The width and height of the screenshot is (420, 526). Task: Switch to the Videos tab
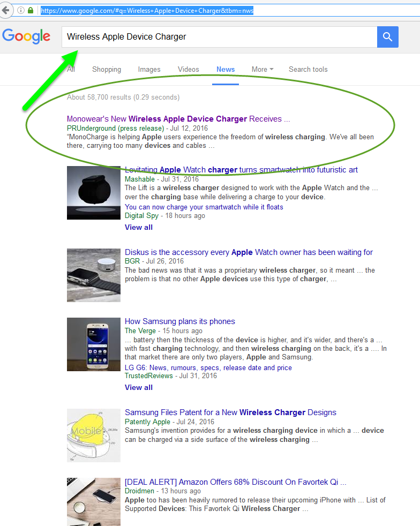click(188, 70)
